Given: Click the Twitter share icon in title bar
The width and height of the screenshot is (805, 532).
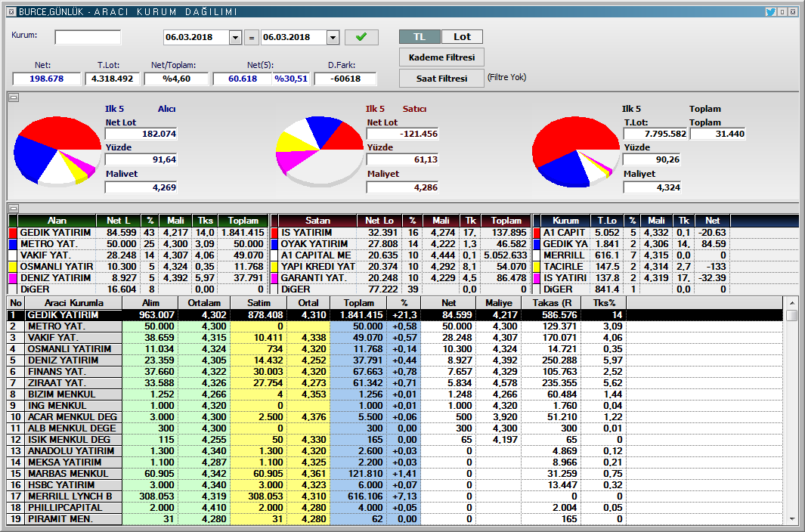Looking at the screenshot, I should (770, 11).
